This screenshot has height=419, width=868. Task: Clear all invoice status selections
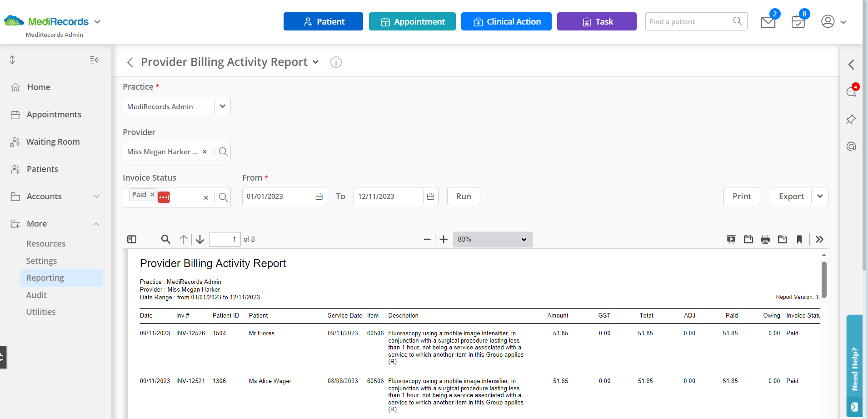(206, 197)
